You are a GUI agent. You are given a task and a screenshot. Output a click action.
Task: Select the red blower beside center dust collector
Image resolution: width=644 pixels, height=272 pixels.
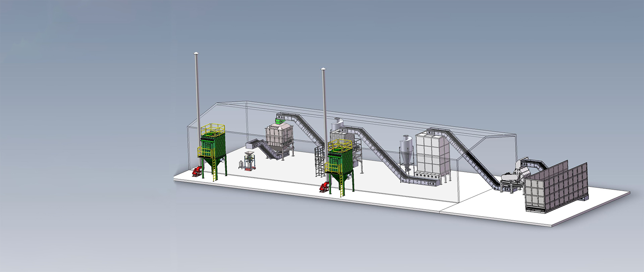click(x=324, y=187)
